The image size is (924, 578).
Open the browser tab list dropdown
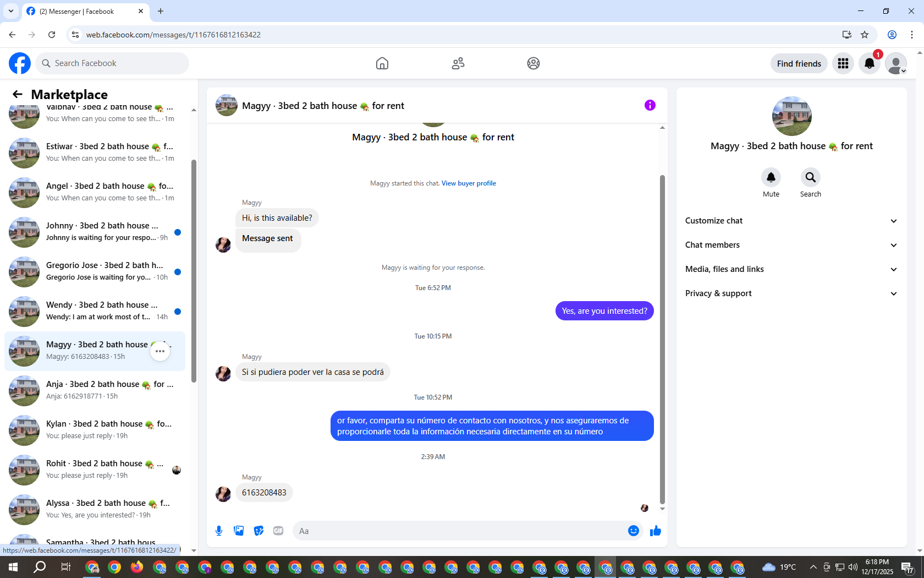[11, 11]
